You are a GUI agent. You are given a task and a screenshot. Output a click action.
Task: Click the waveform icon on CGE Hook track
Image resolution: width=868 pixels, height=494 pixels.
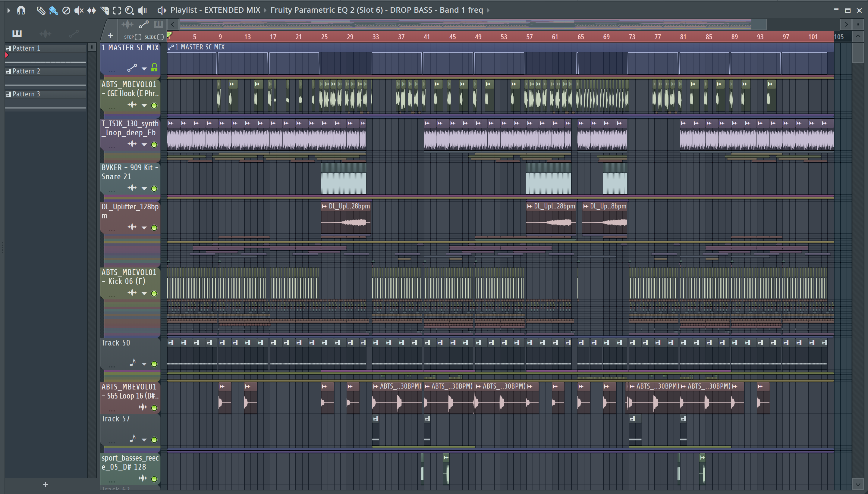(132, 105)
